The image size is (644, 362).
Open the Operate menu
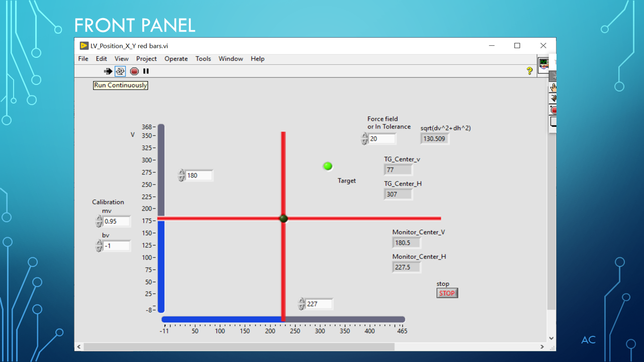(x=176, y=59)
